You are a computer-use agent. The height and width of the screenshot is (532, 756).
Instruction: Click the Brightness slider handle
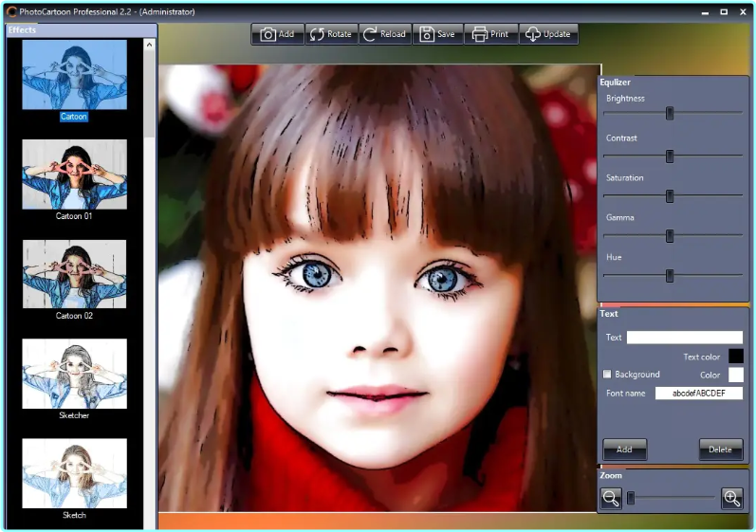(670, 113)
